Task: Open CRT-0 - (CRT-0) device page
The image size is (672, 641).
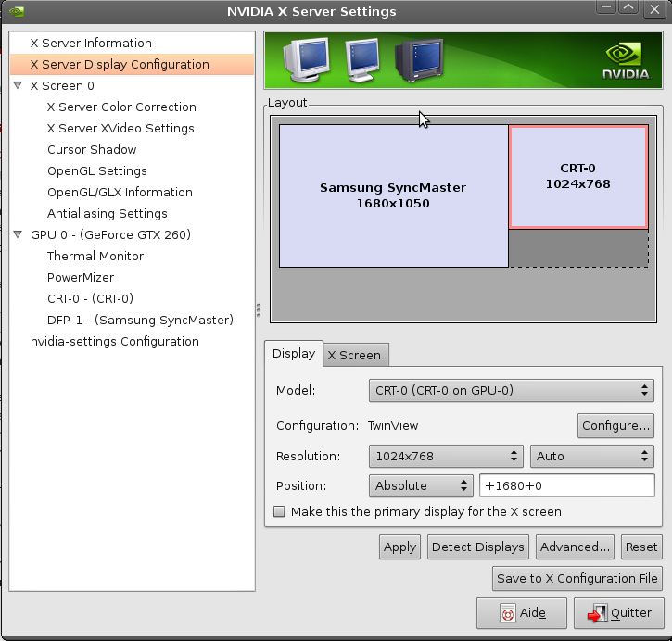Action: (x=91, y=298)
